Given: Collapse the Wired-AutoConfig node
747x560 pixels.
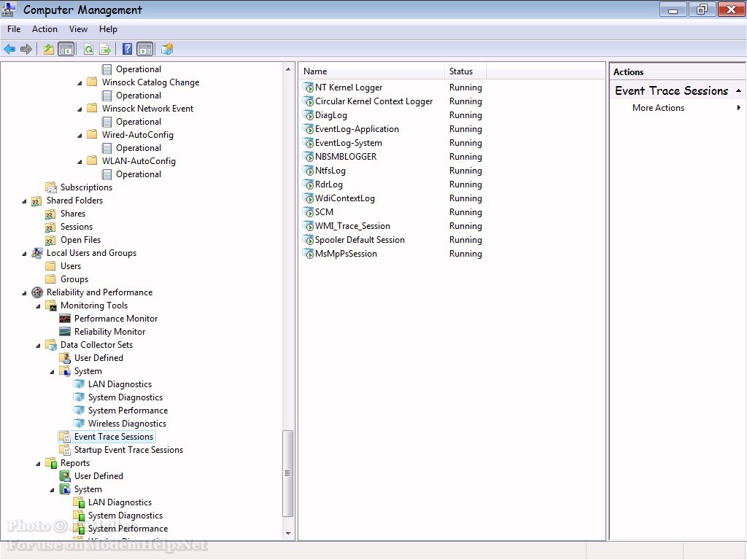Looking at the screenshot, I should click(80, 135).
